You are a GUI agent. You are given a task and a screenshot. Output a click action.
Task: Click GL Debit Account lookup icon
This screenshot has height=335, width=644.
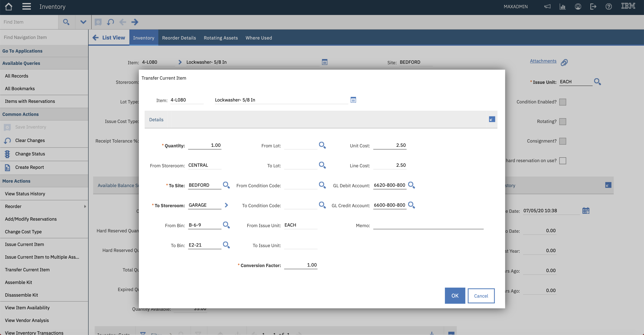point(411,185)
